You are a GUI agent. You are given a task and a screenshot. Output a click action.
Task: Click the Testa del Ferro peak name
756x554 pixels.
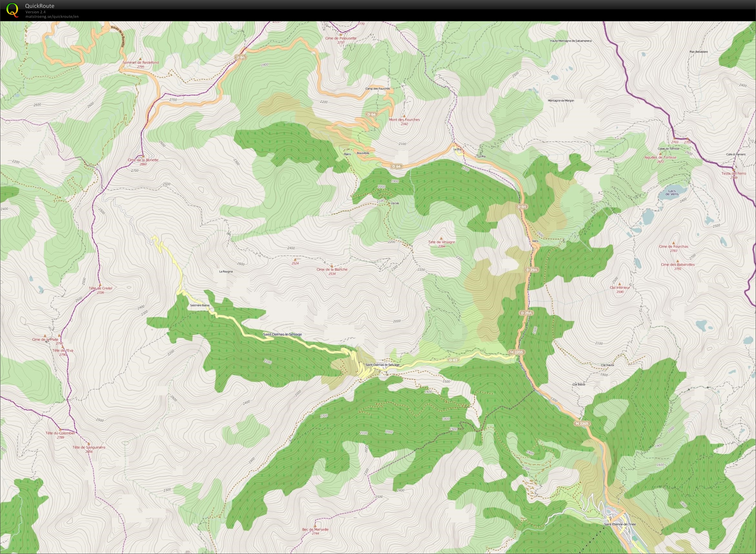(x=734, y=173)
